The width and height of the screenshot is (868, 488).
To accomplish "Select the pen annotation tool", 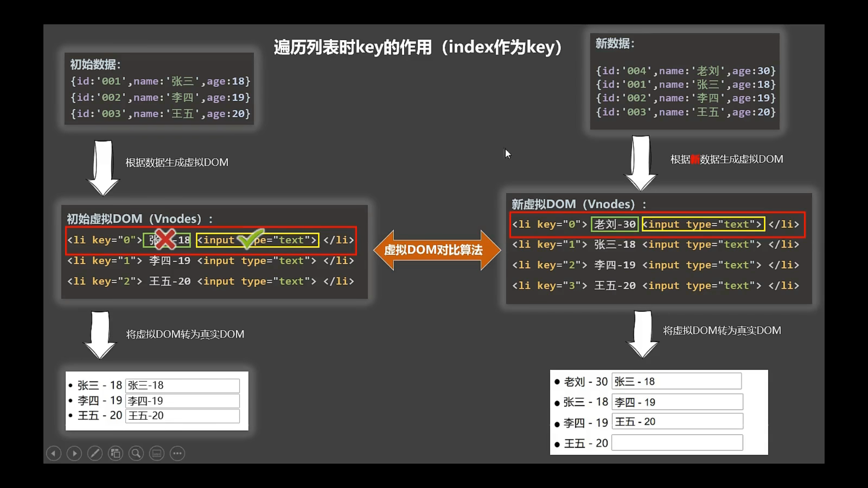I will point(95,453).
